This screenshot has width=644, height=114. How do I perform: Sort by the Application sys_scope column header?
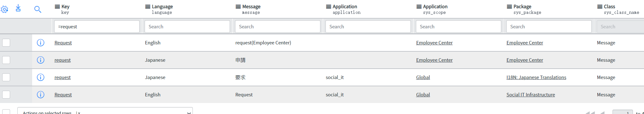pos(435,7)
